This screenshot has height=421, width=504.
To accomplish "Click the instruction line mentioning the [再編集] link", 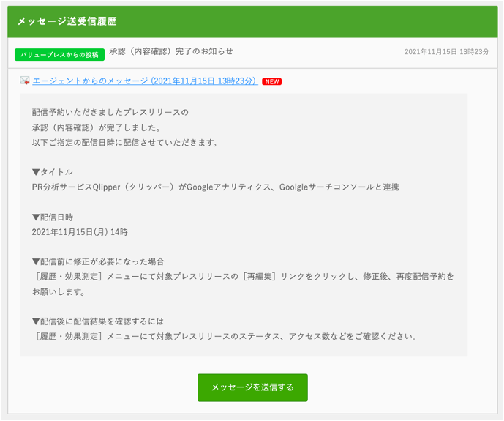I will click(244, 277).
